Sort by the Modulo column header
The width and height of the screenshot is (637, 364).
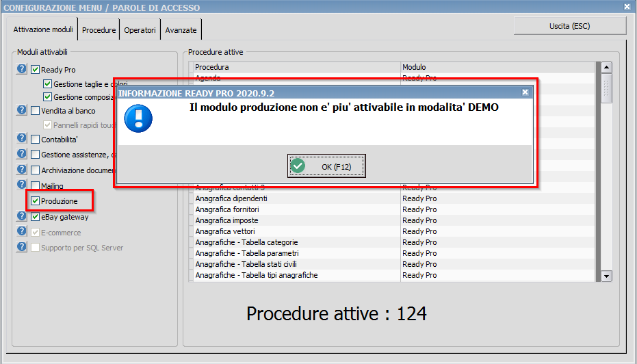(x=498, y=67)
